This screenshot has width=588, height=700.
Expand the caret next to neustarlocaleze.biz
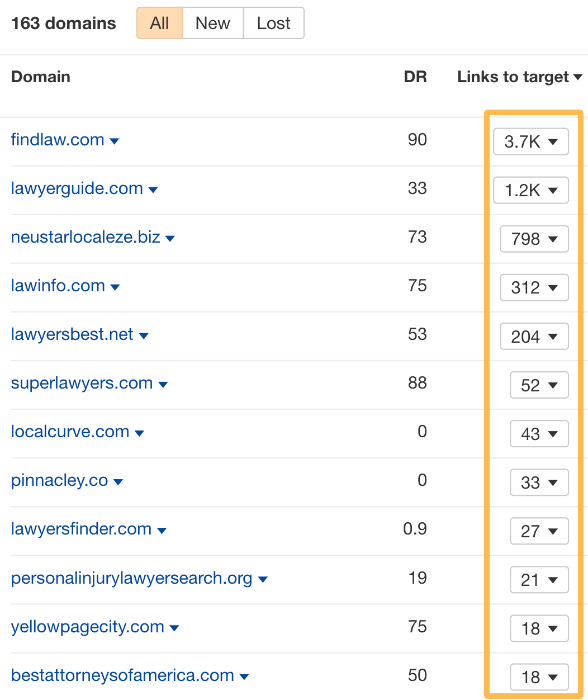[x=170, y=239]
